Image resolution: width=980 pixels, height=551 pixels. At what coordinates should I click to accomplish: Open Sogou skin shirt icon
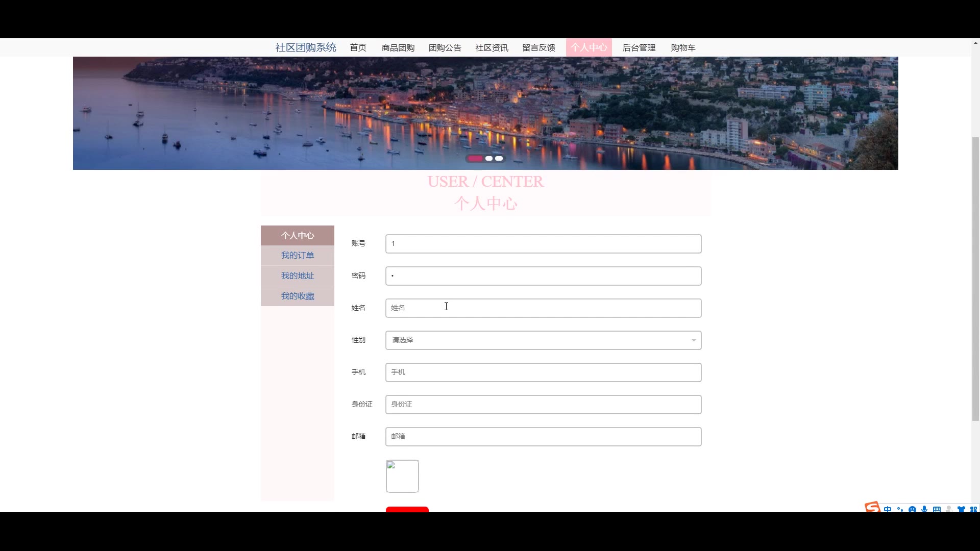(x=961, y=509)
